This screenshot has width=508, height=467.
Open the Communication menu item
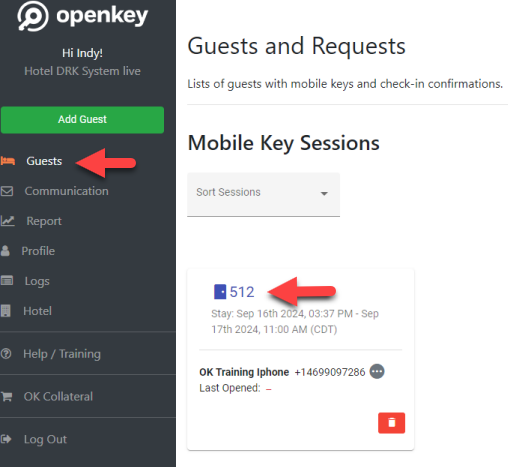coord(67,191)
